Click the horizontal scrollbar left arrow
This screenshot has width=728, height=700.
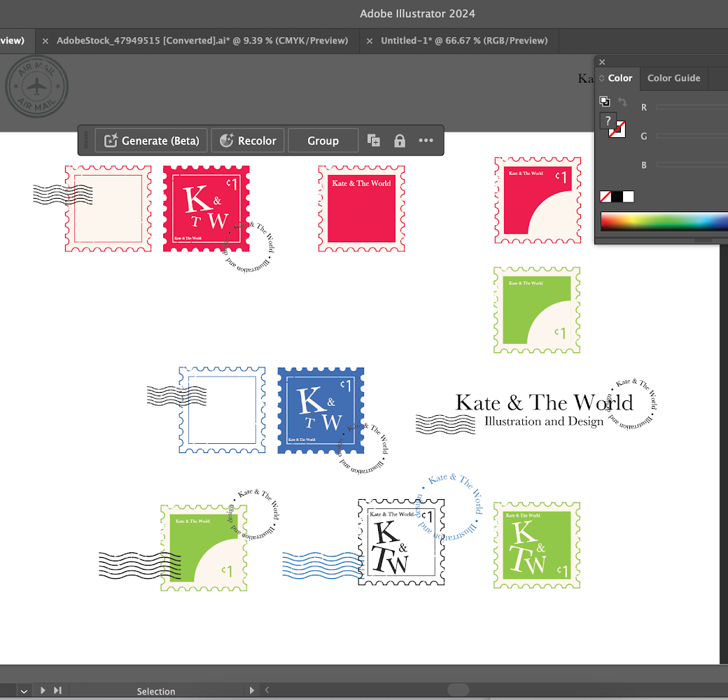click(267, 690)
